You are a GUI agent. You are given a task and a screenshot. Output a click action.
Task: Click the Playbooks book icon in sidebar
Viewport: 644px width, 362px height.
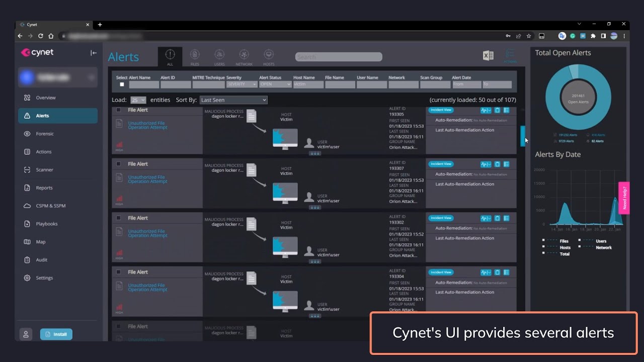point(27,224)
